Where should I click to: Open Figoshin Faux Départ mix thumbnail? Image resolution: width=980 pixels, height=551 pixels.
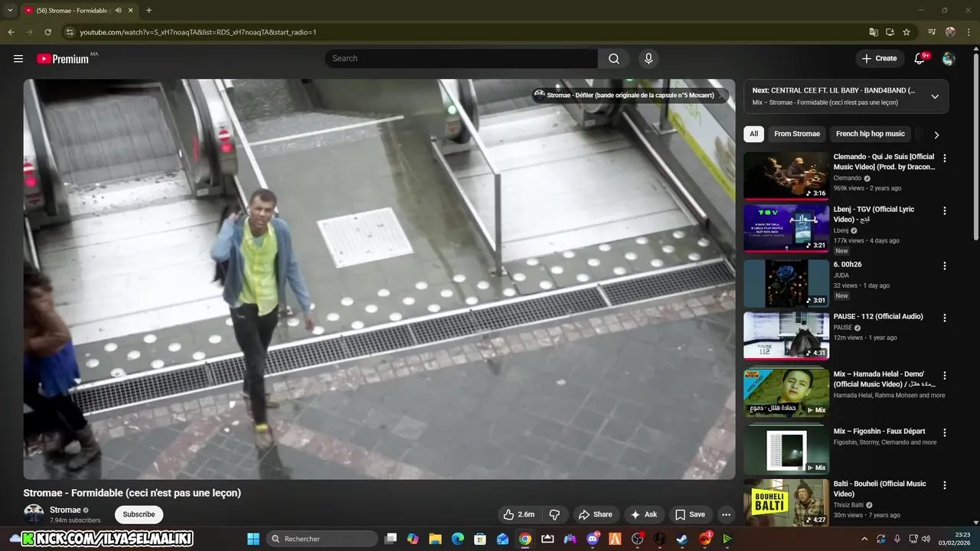tap(786, 450)
